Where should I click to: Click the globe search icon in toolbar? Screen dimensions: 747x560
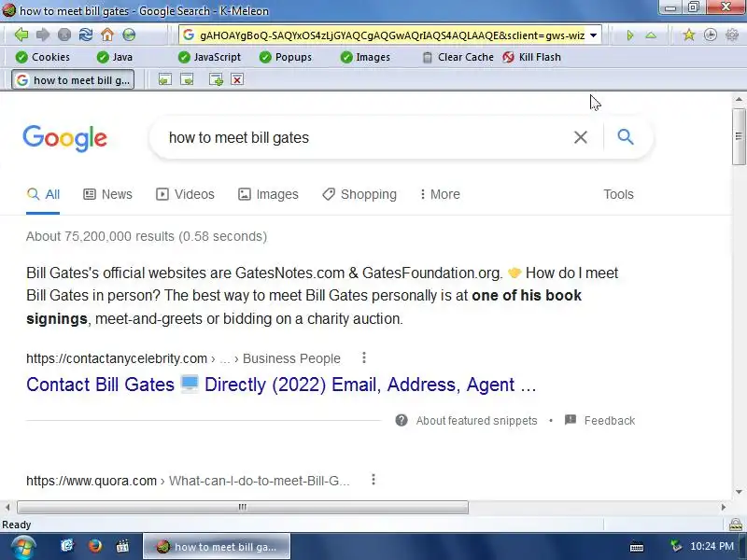(x=129, y=35)
